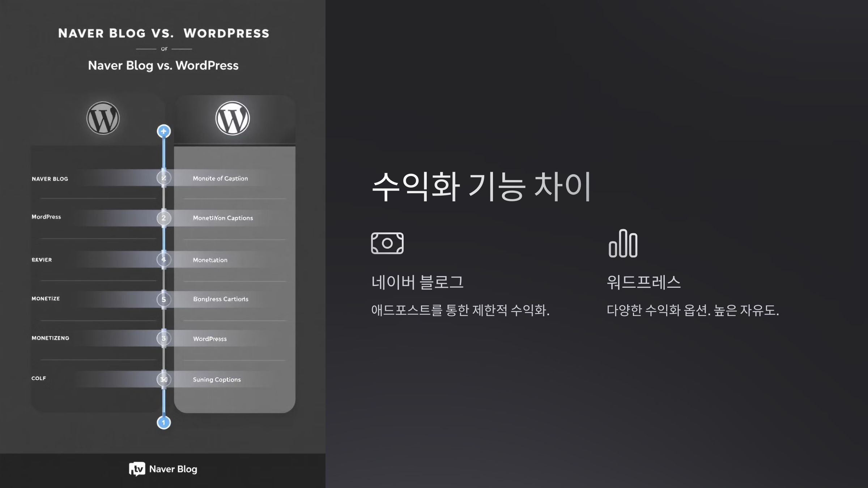Screen dimensions: 868x488
Task: Click the timeline node beside Bondress Cartions
Action: 164,299
